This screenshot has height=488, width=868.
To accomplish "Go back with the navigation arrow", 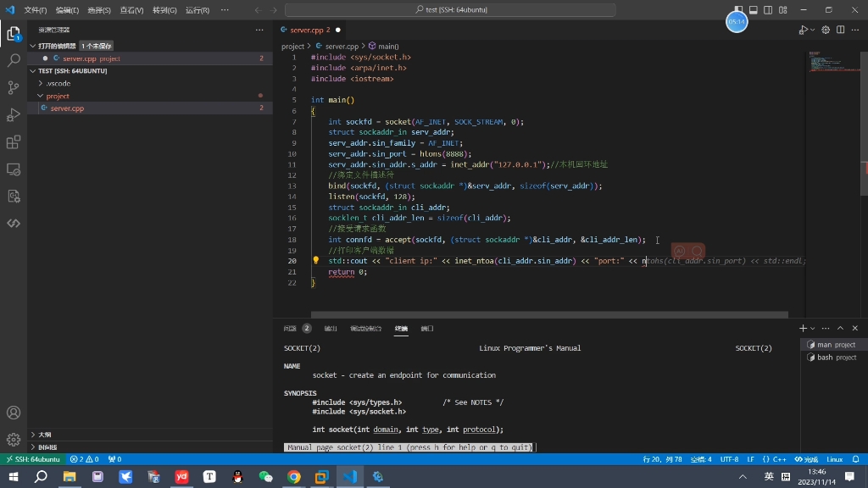I will pyautogui.click(x=258, y=10).
